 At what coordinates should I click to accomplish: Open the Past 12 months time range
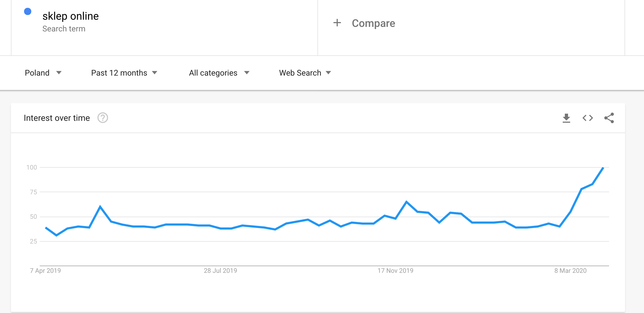(x=124, y=73)
